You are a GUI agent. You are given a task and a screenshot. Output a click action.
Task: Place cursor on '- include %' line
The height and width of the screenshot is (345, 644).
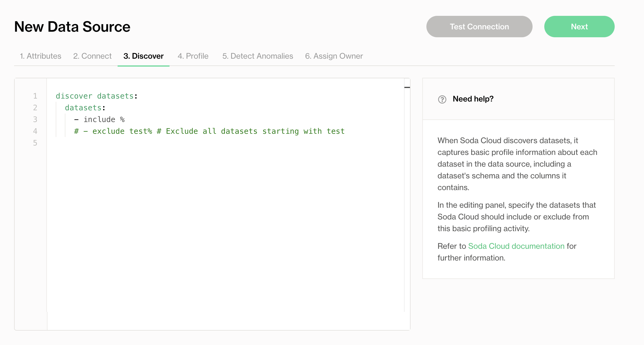99,119
